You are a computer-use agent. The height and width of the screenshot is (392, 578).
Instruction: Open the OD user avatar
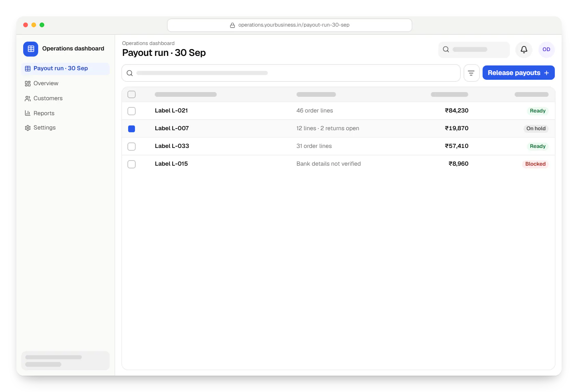(x=546, y=49)
